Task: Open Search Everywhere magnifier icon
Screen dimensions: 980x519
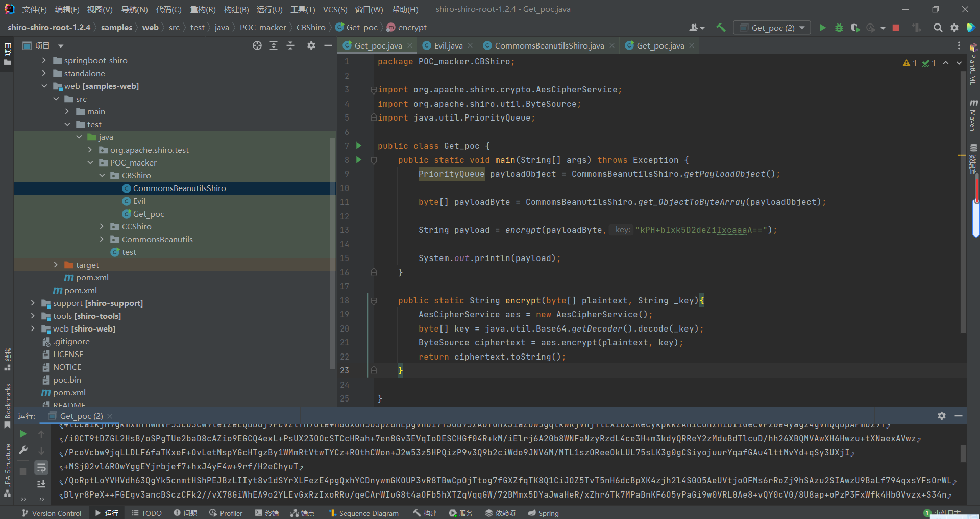Action: point(938,28)
